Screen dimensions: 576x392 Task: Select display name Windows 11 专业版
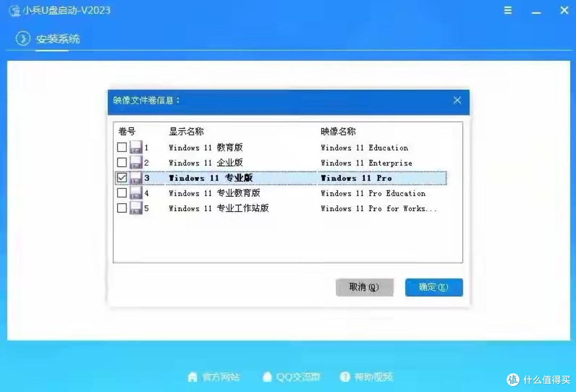(211, 178)
